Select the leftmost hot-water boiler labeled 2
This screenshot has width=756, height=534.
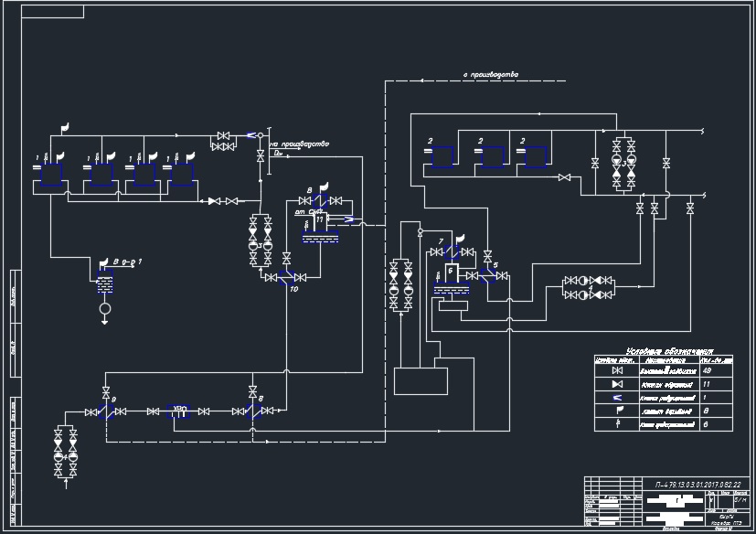442,156
